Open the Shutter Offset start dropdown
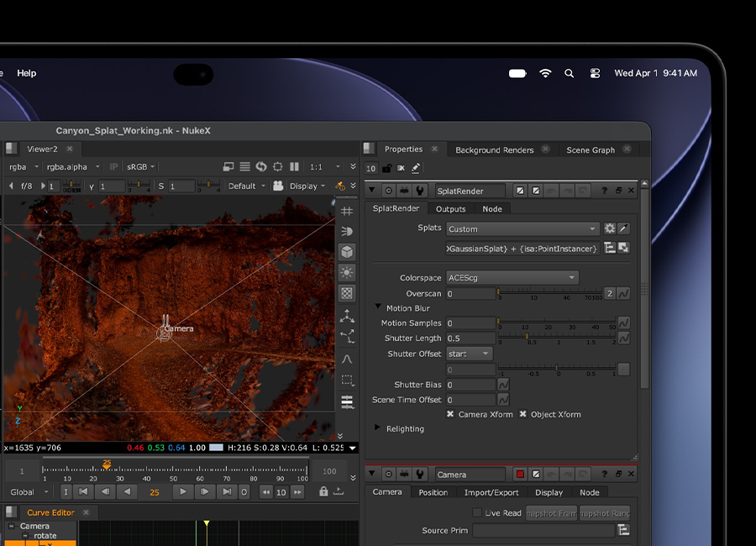Screen dimensions: 756x546 coord(469,354)
